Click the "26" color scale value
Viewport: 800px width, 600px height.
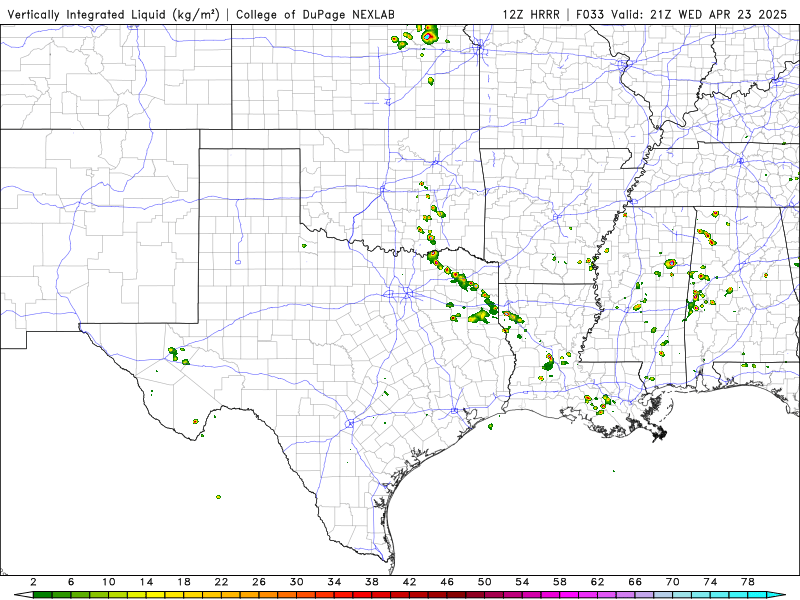(x=259, y=582)
